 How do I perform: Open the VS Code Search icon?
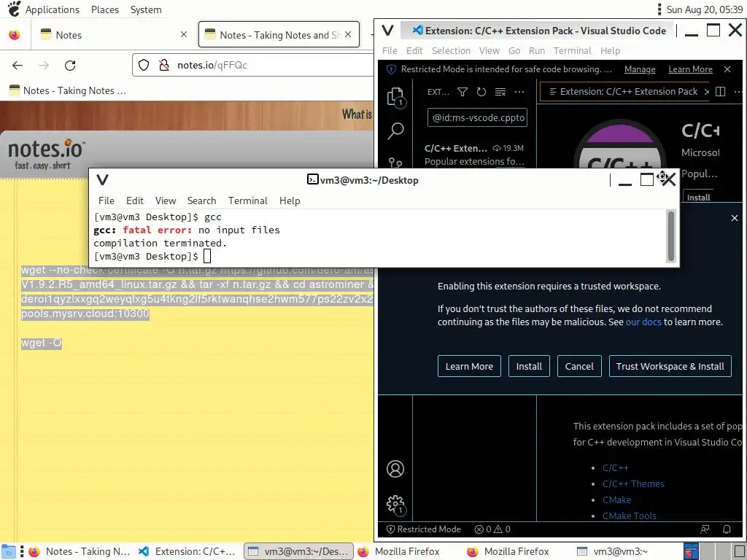396,131
